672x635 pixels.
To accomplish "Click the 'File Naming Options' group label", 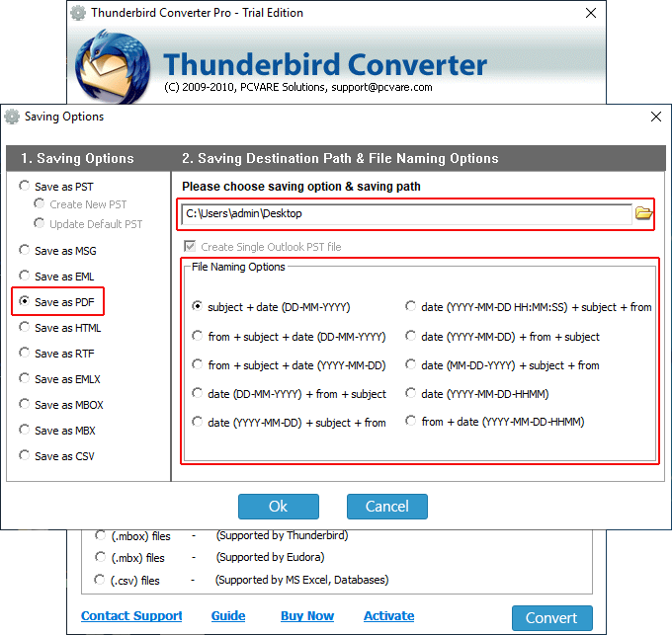I will [238, 267].
